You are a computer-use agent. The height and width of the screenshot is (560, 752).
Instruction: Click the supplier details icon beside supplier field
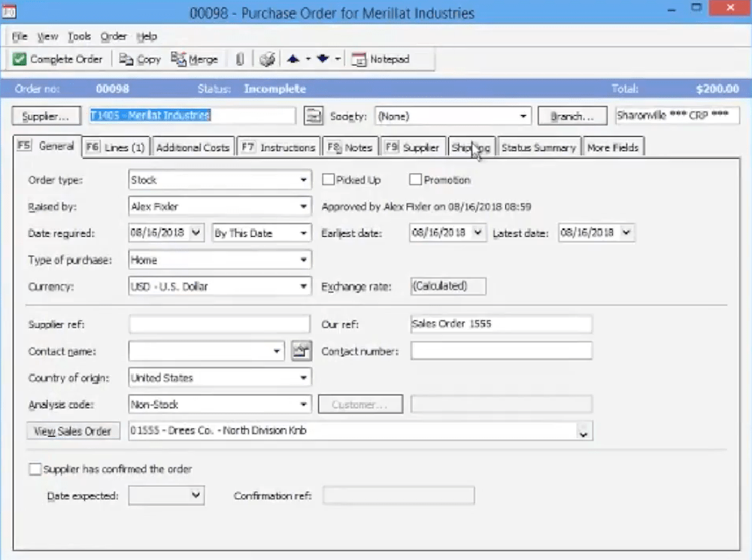(x=313, y=116)
